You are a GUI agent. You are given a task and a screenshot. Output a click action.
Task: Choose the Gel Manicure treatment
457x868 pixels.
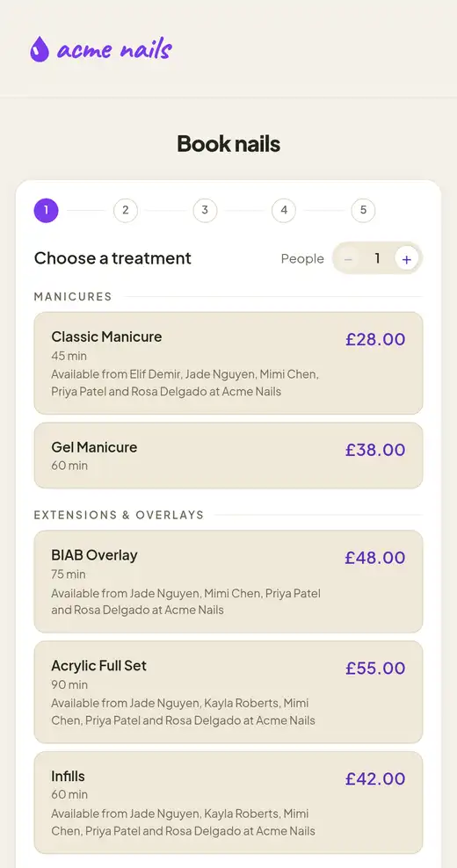(228, 456)
